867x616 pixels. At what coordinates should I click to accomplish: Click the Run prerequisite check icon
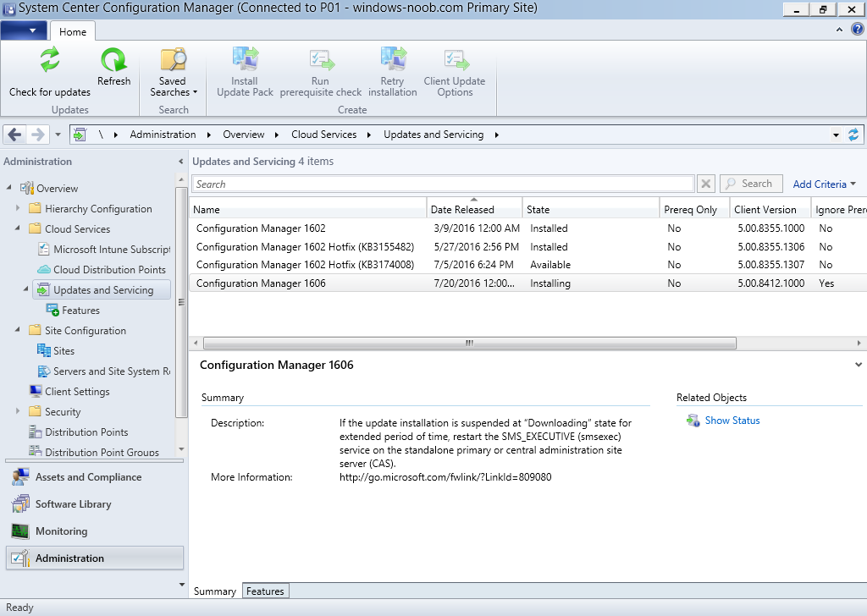pos(321,60)
